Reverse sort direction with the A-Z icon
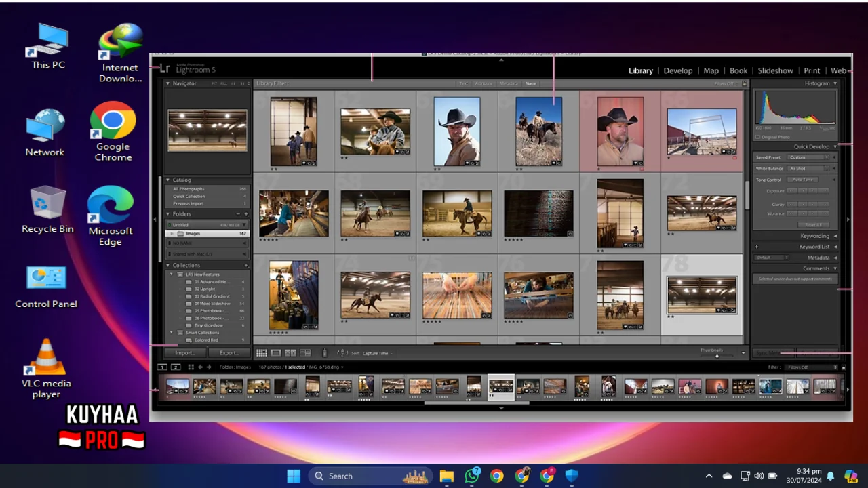 [x=343, y=353]
